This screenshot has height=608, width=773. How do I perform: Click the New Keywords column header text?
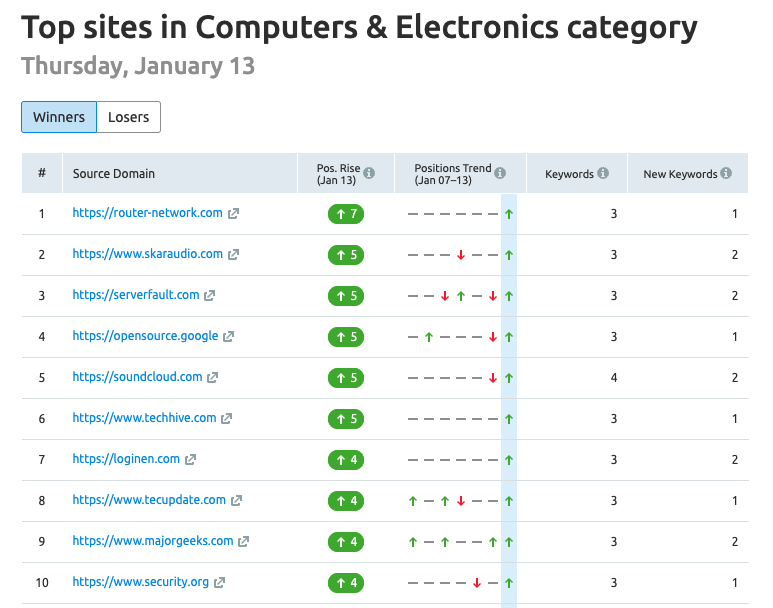[x=680, y=174]
